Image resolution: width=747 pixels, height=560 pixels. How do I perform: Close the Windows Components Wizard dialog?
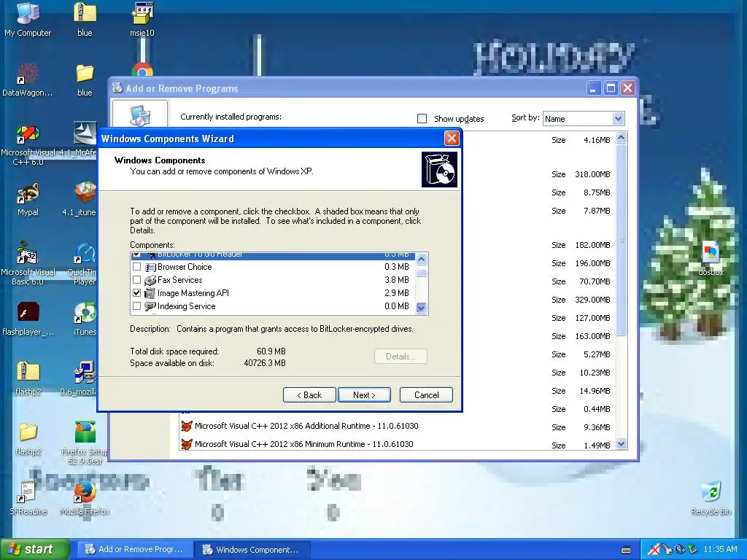pyautogui.click(x=451, y=139)
